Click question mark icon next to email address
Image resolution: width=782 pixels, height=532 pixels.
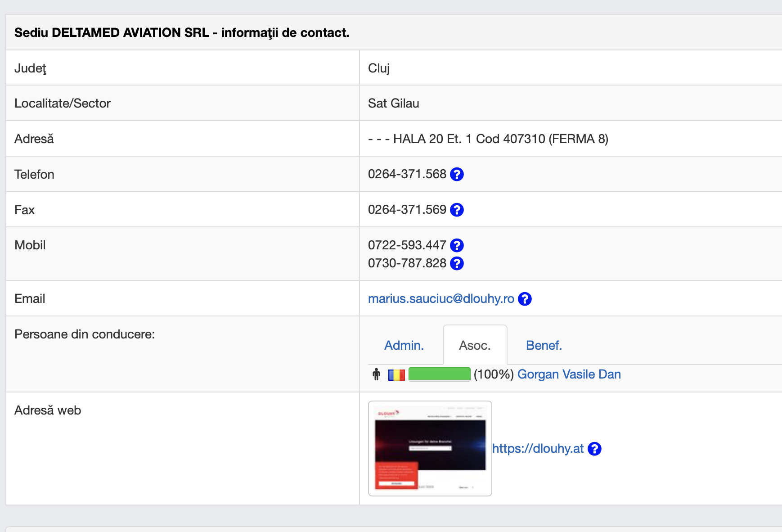click(x=525, y=299)
